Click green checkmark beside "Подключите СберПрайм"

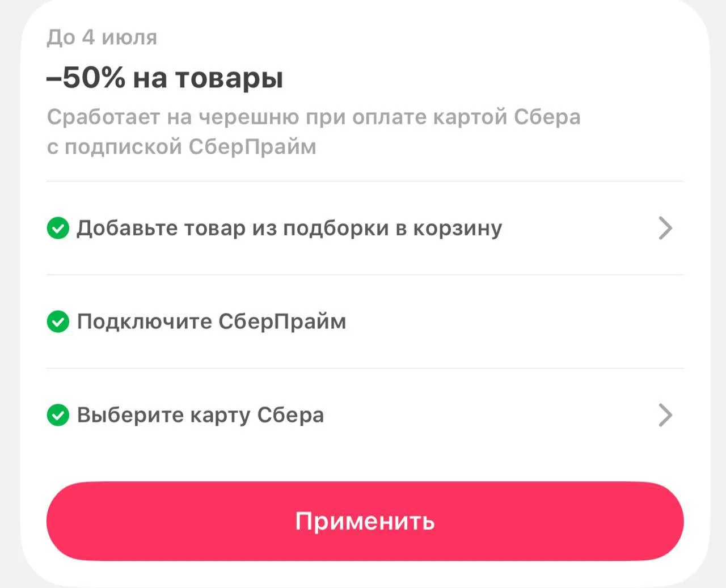(58, 322)
